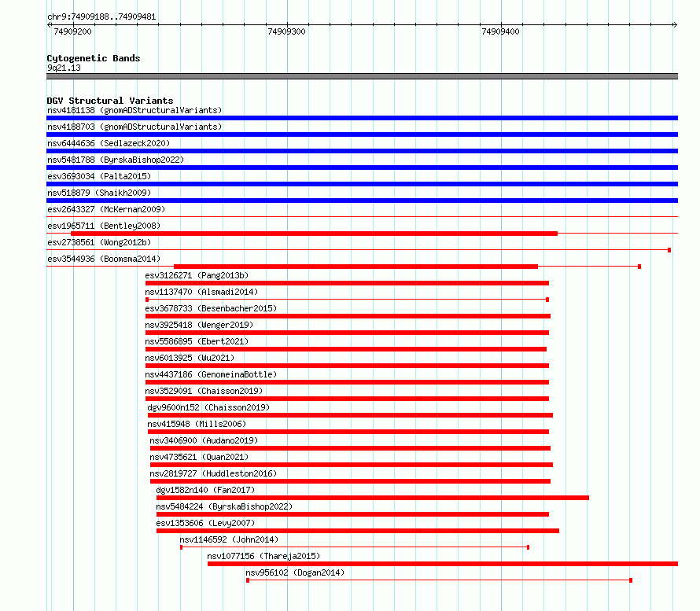Click the red bar under esv1353606 (Levy2007)
The image size is (700, 611).
(x=358, y=531)
